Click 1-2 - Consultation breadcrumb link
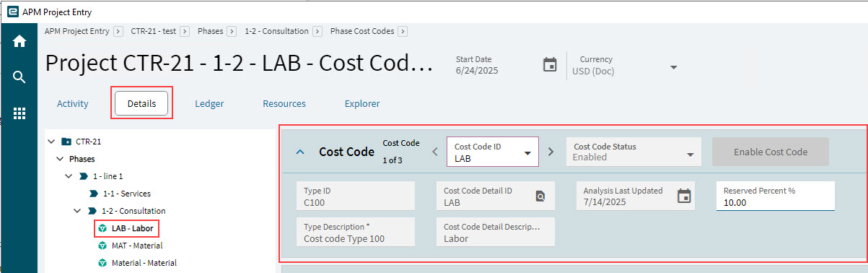868x273 pixels. click(x=277, y=31)
